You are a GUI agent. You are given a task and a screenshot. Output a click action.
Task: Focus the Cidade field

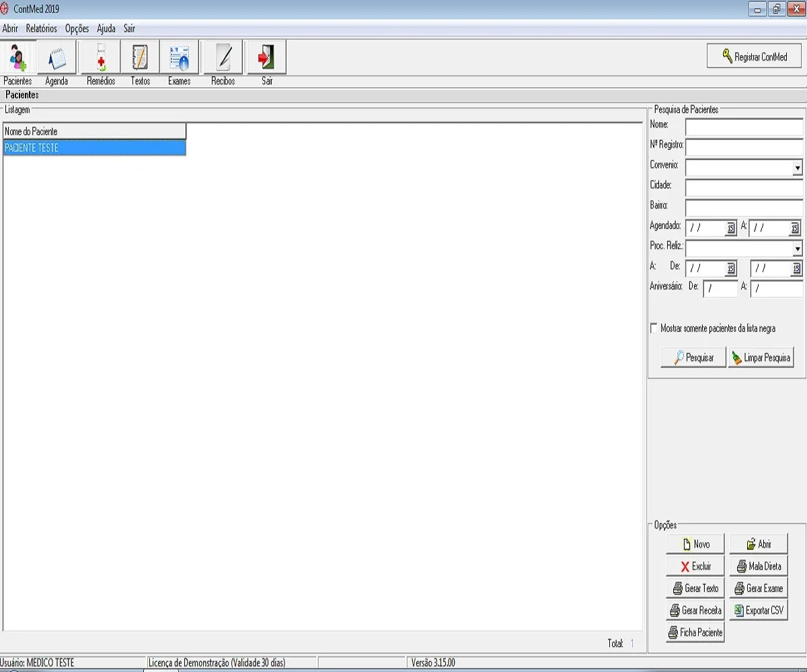point(744,188)
